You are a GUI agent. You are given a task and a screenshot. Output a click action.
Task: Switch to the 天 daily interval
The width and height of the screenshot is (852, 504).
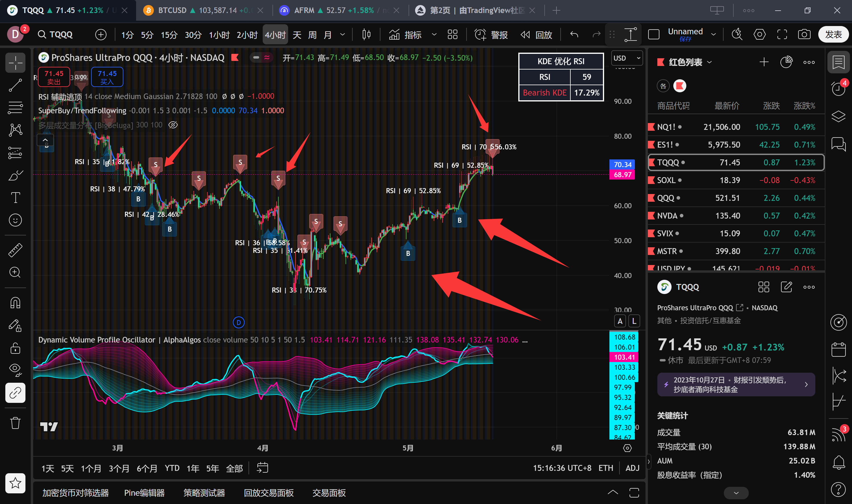pos(297,35)
